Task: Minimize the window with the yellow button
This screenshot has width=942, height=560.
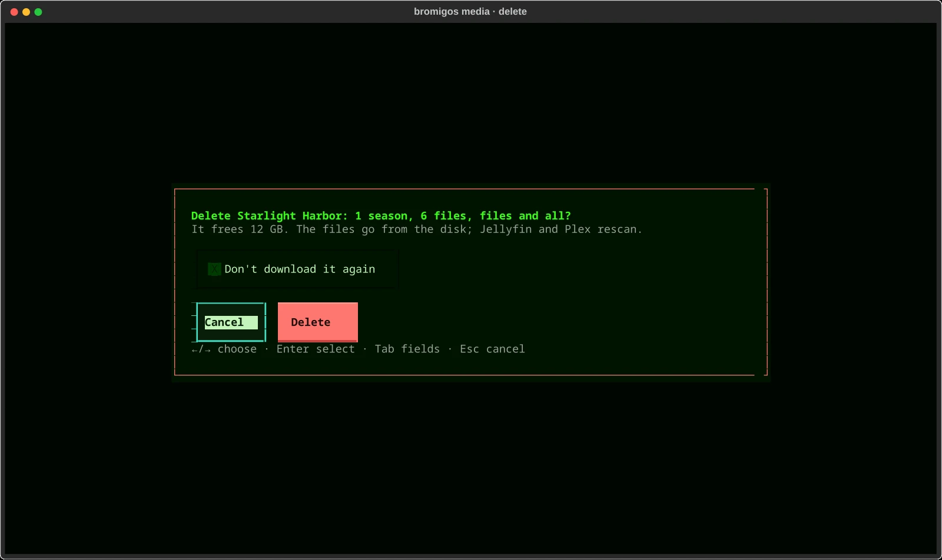Action: click(26, 12)
